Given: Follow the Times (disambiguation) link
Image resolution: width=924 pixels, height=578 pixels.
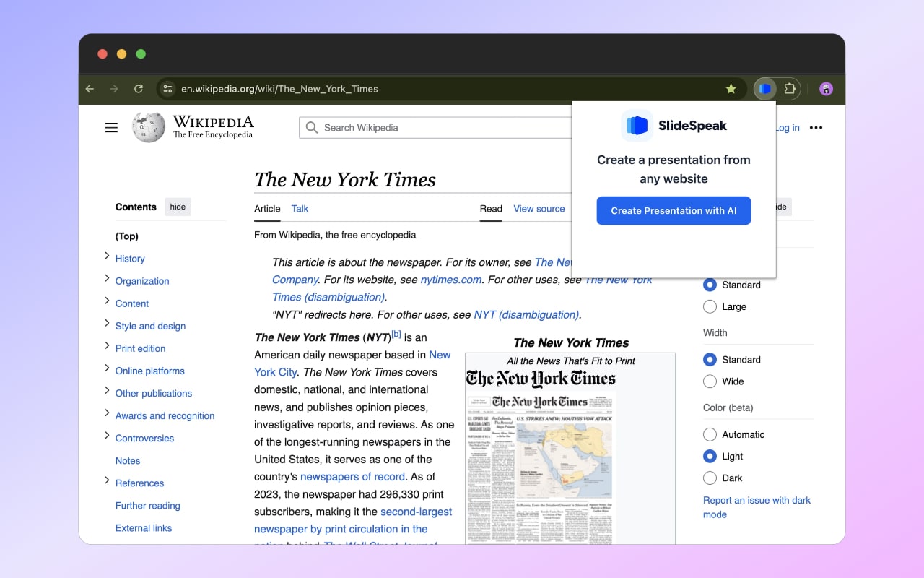Looking at the screenshot, I should click(x=328, y=297).
